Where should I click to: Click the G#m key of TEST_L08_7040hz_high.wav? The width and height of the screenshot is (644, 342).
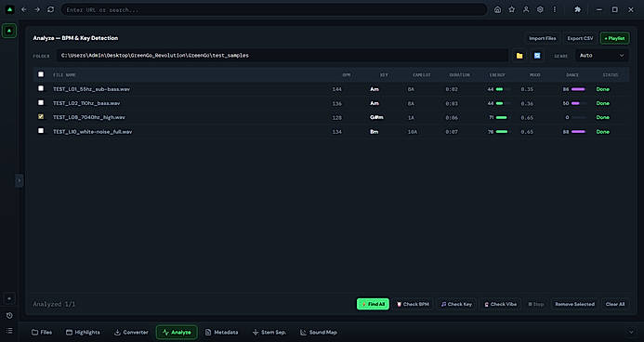pos(376,117)
